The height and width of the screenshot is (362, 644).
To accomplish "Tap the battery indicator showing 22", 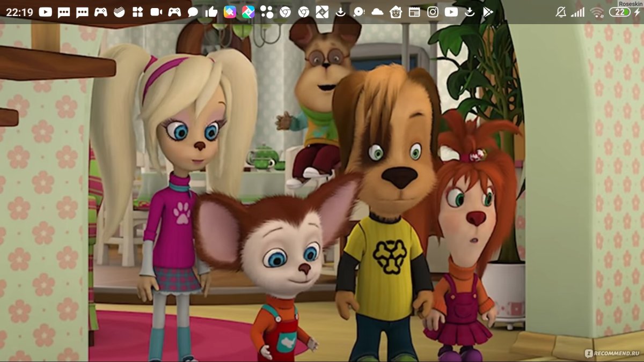I will click(621, 12).
